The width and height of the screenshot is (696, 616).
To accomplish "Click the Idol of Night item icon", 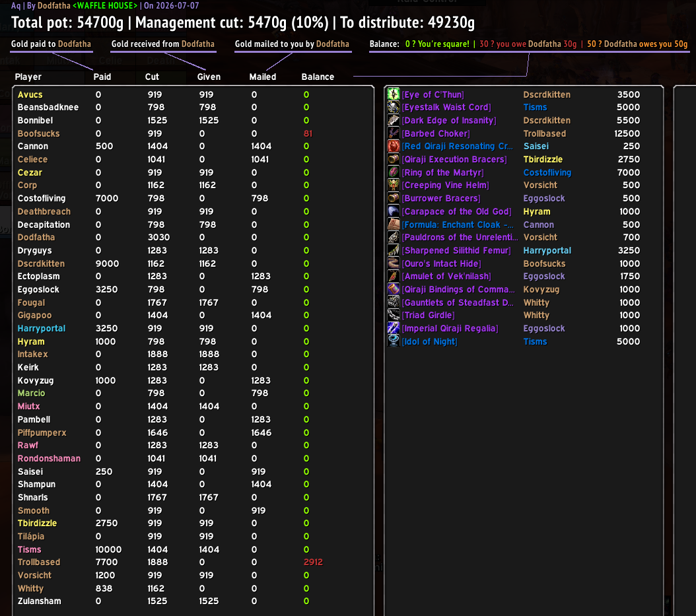I will point(394,341).
